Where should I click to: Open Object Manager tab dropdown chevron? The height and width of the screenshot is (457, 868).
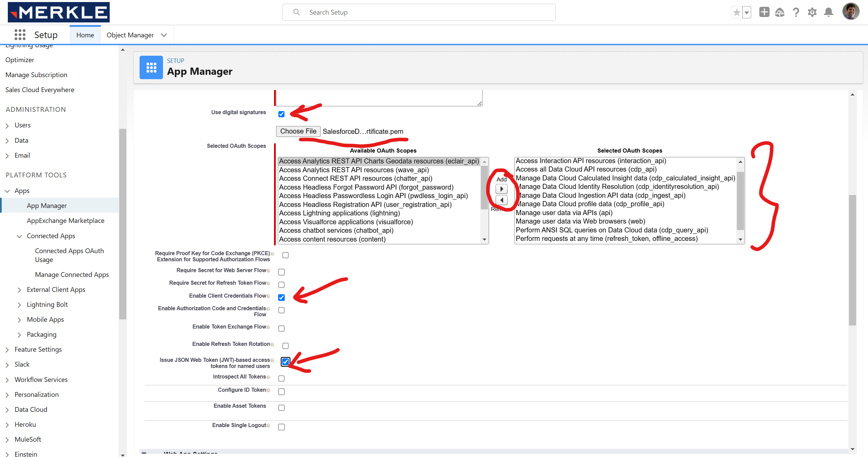tap(164, 35)
